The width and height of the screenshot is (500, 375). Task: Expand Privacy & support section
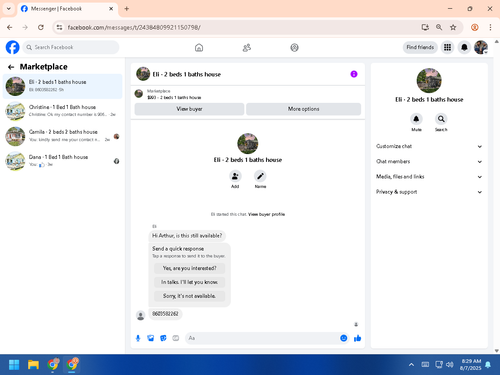click(429, 192)
